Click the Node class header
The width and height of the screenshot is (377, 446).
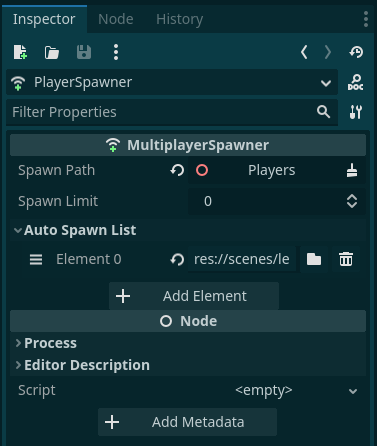188,321
